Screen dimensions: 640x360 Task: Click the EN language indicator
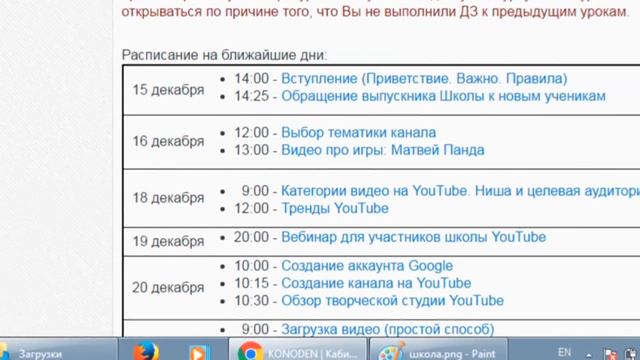point(564,352)
